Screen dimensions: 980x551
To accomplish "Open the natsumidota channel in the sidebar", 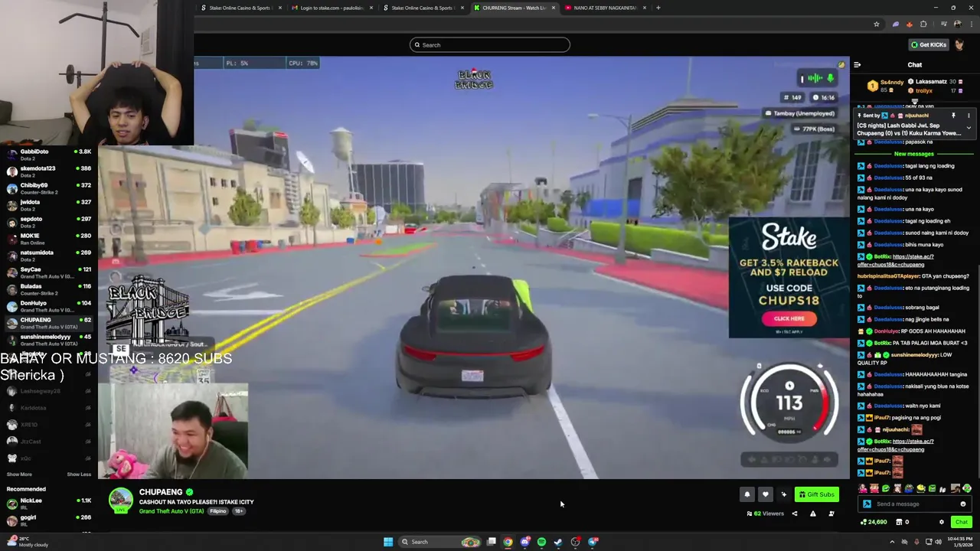I will [48, 256].
